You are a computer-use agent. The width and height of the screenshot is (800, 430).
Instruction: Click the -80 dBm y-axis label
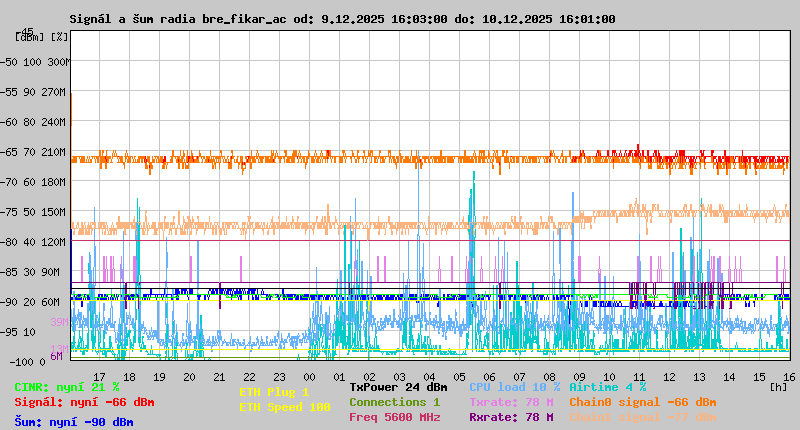pyautogui.click(x=16, y=242)
